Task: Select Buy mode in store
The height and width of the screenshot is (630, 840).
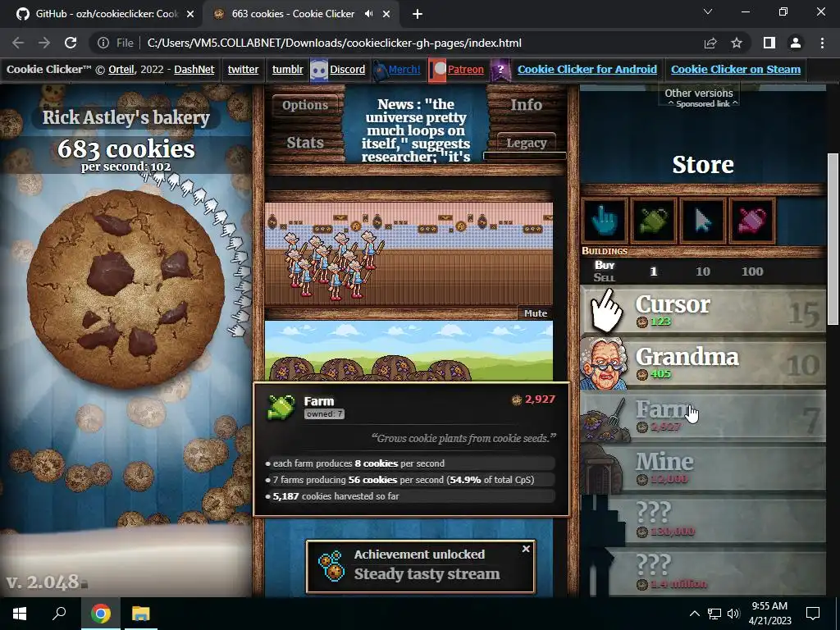Action: (x=605, y=265)
